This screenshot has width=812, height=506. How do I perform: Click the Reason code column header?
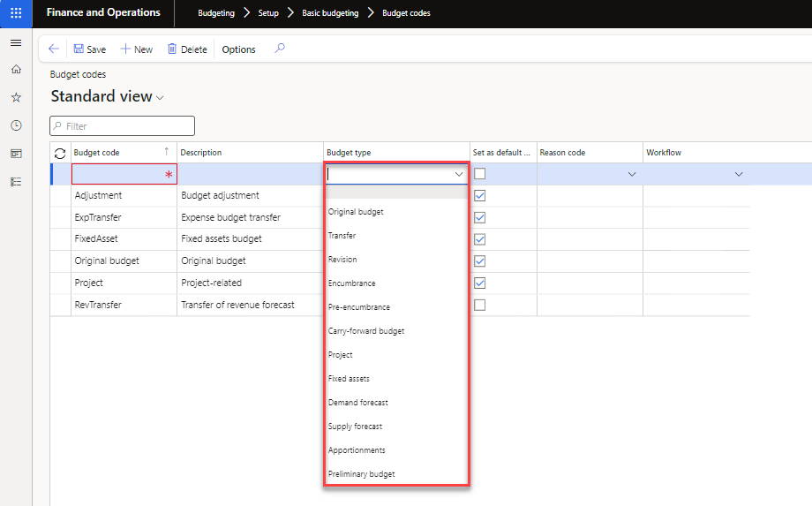590,153
